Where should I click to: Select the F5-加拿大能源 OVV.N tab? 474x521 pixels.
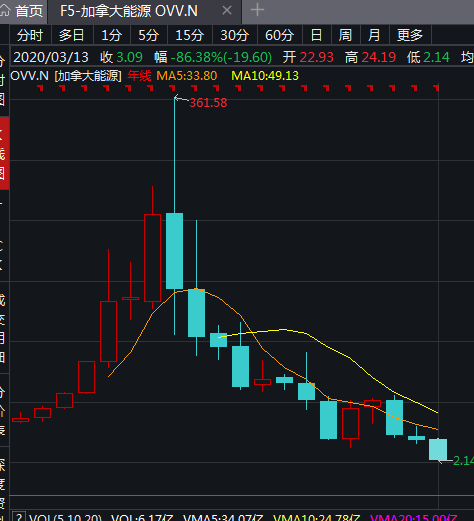coord(129,11)
